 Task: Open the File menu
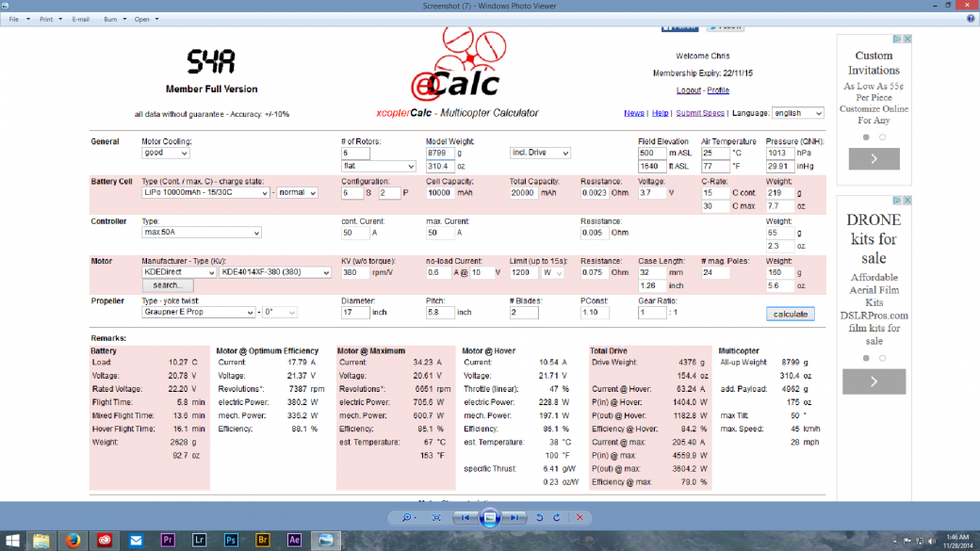tap(19, 20)
